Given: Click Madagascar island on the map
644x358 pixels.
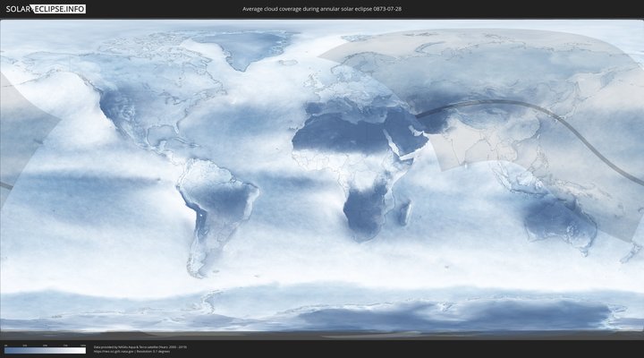Looking at the screenshot, I should click(404, 212).
